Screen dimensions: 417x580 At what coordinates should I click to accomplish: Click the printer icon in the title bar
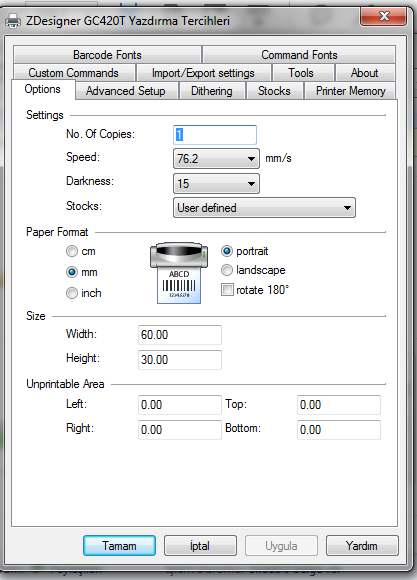pyautogui.click(x=13, y=21)
